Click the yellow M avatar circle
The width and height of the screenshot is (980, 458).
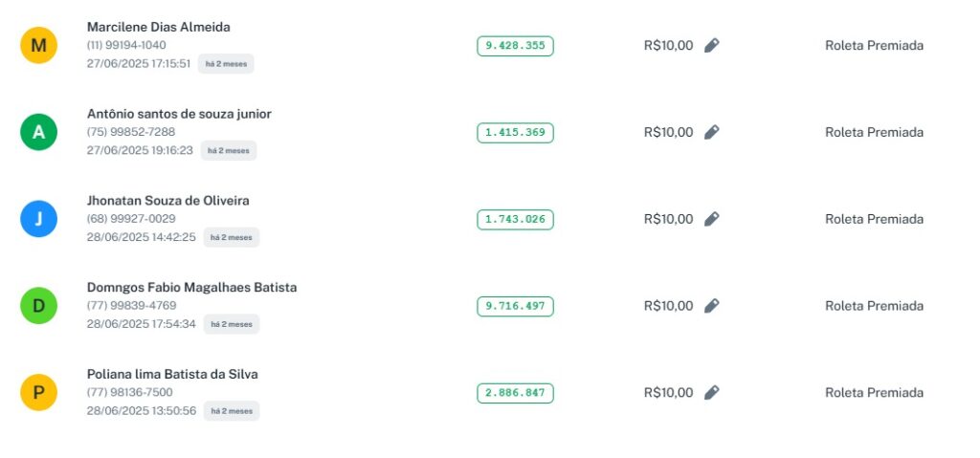38,45
